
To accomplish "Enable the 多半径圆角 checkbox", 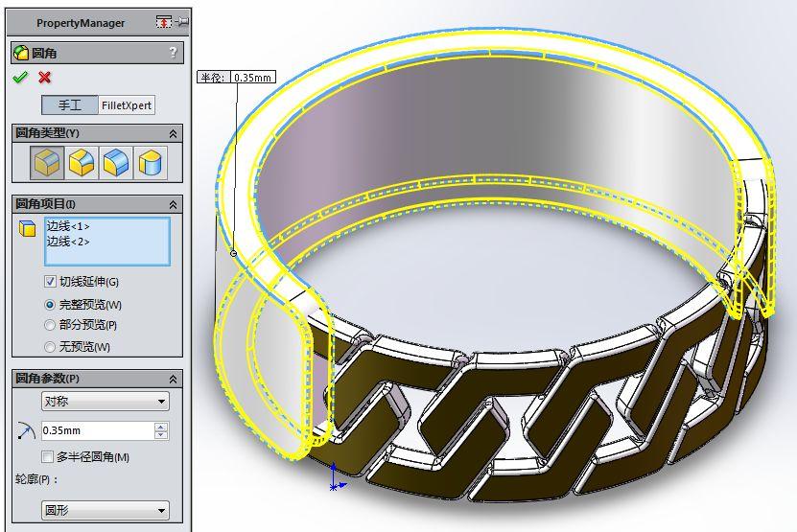I will [47, 457].
